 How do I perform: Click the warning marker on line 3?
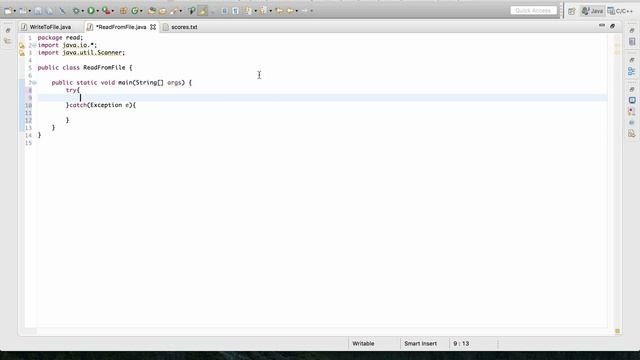tap(22, 53)
